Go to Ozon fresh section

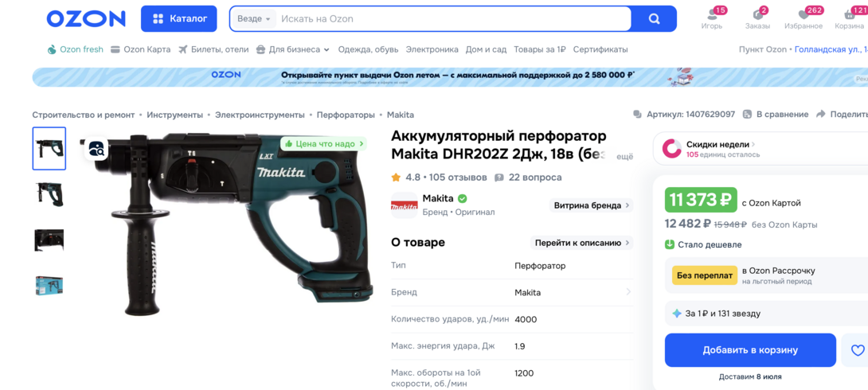point(76,49)
